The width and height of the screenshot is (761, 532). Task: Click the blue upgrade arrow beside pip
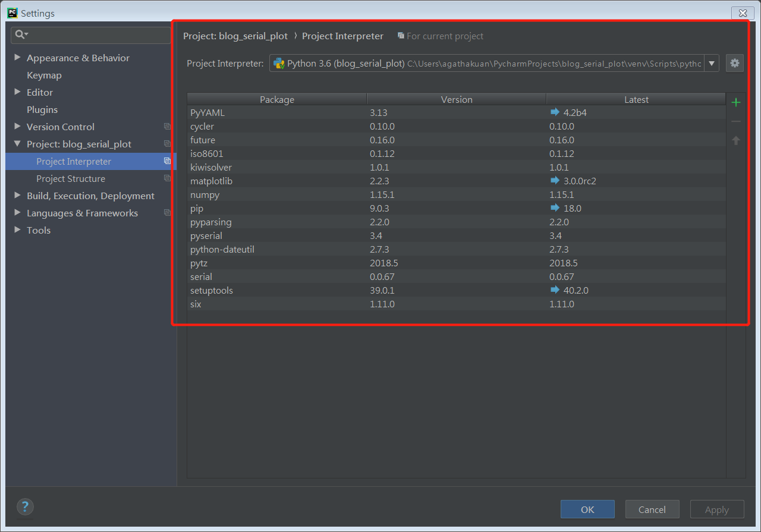(x=555, y=208)
